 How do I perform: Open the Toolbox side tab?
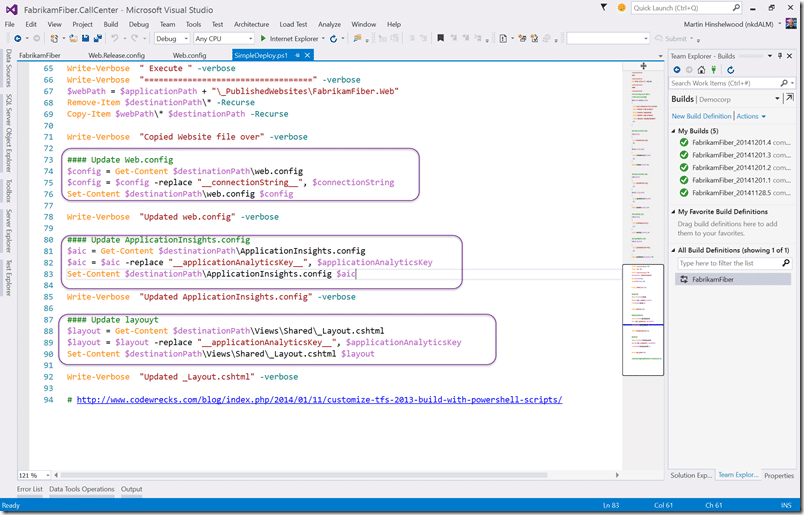9,191
